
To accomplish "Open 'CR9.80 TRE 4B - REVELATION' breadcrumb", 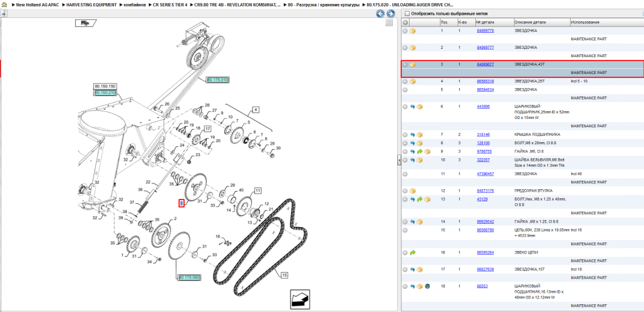I will 238,5.
